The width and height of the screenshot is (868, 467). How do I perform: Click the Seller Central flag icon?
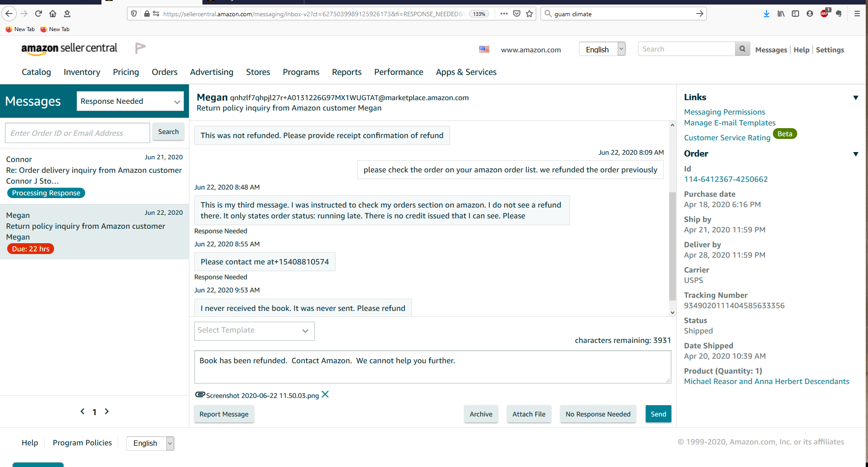(x=140, y=48)
